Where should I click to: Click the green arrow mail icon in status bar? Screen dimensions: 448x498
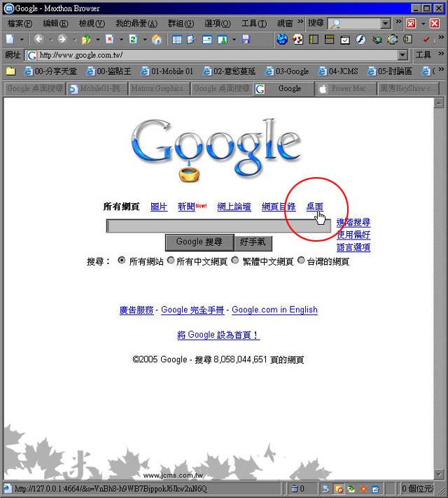coord(351,489)
